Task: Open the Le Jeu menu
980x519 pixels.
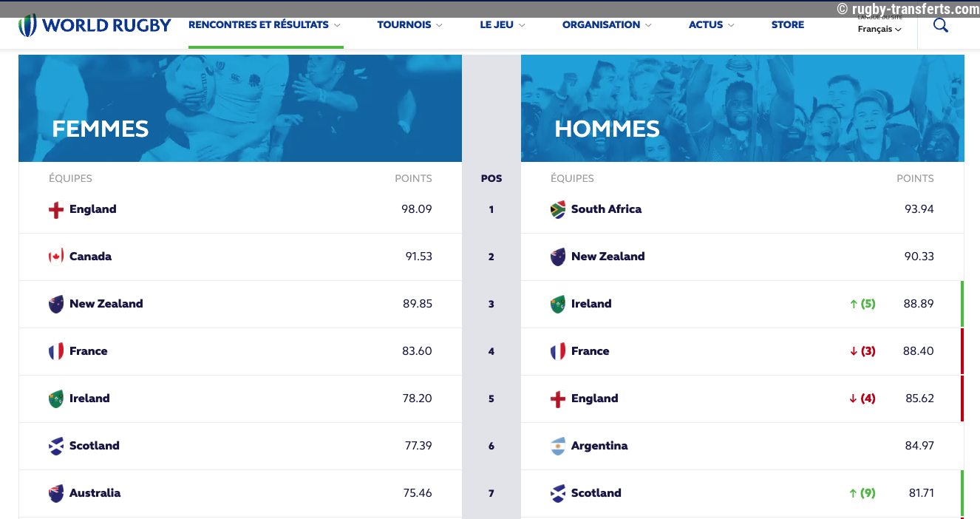Action: [x=503, y=25]
